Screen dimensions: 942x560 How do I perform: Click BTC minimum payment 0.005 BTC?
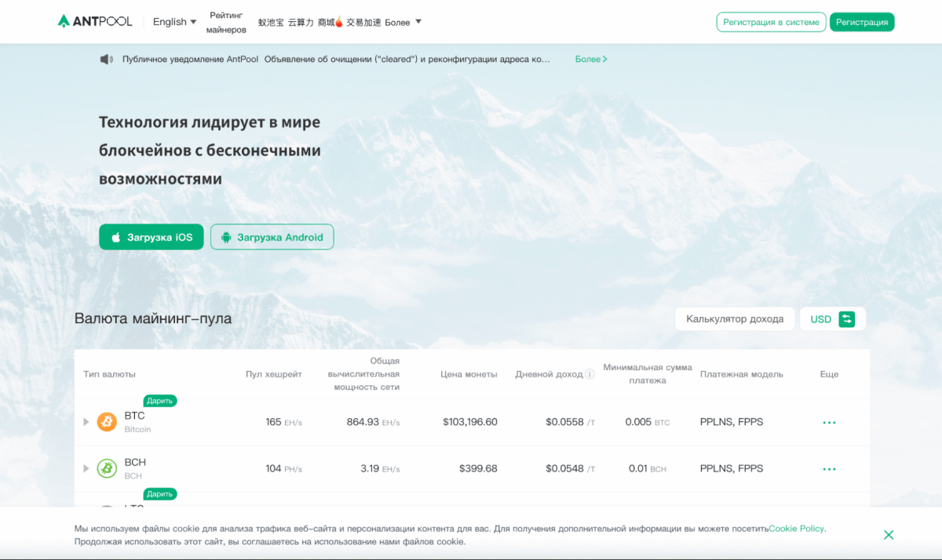(648, 422)
